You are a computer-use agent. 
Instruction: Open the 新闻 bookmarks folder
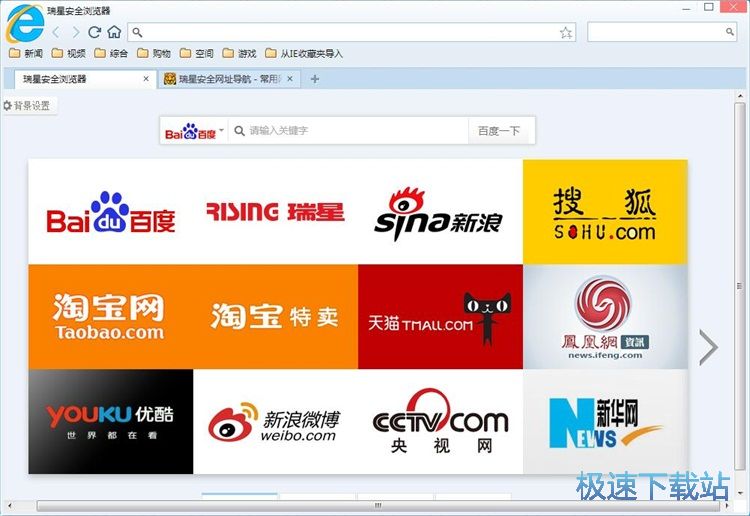(26, 53)
